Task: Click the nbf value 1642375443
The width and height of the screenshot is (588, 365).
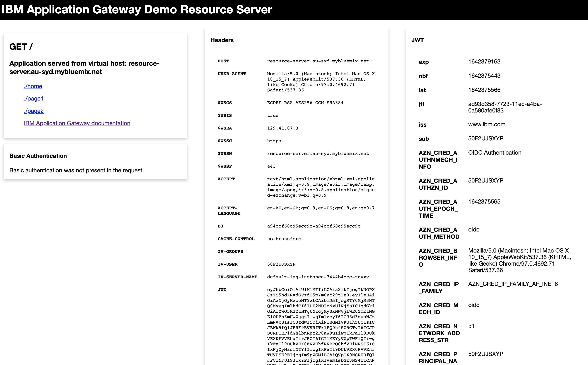Action: pyautogui.click(x=484, y=76)
